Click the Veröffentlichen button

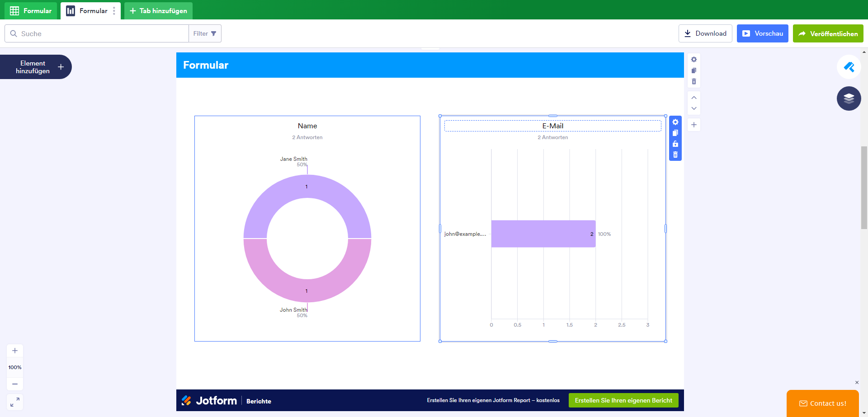tap(828, 33)
